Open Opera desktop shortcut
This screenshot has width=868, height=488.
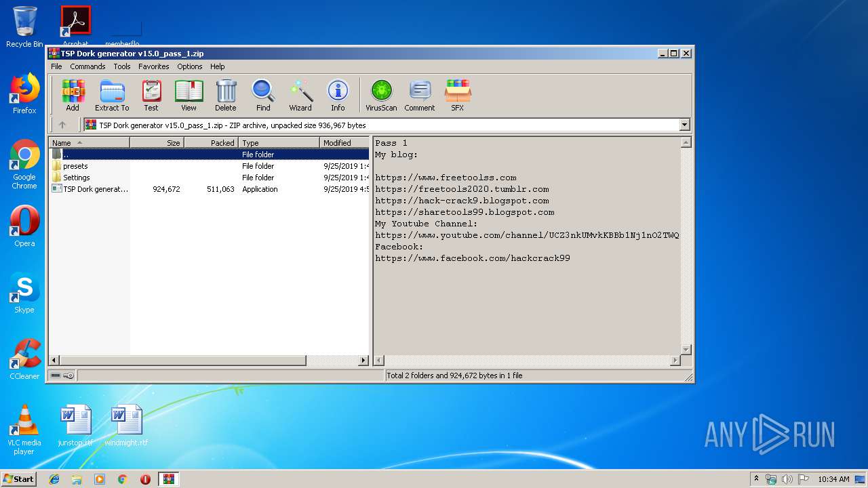[x=24, y=226]
